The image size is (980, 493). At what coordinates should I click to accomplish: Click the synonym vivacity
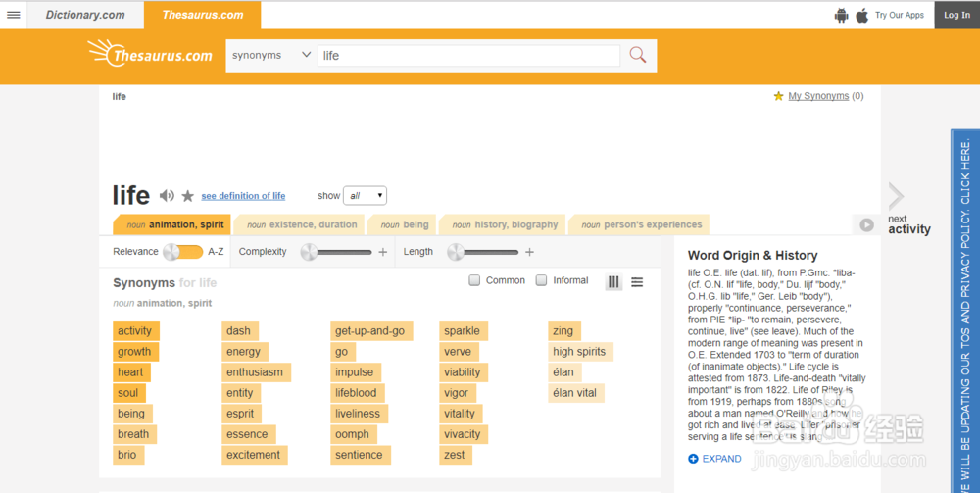(x=464, y=434)
